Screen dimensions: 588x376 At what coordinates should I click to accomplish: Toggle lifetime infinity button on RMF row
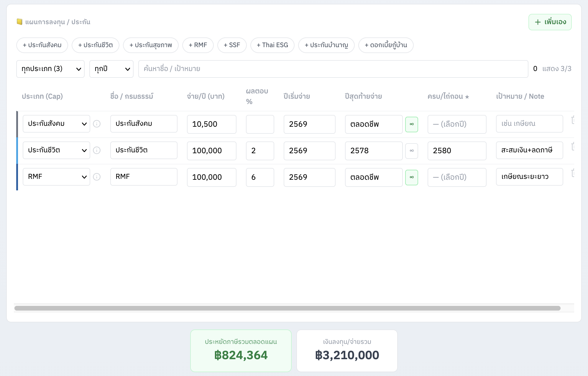click(412, 177)
